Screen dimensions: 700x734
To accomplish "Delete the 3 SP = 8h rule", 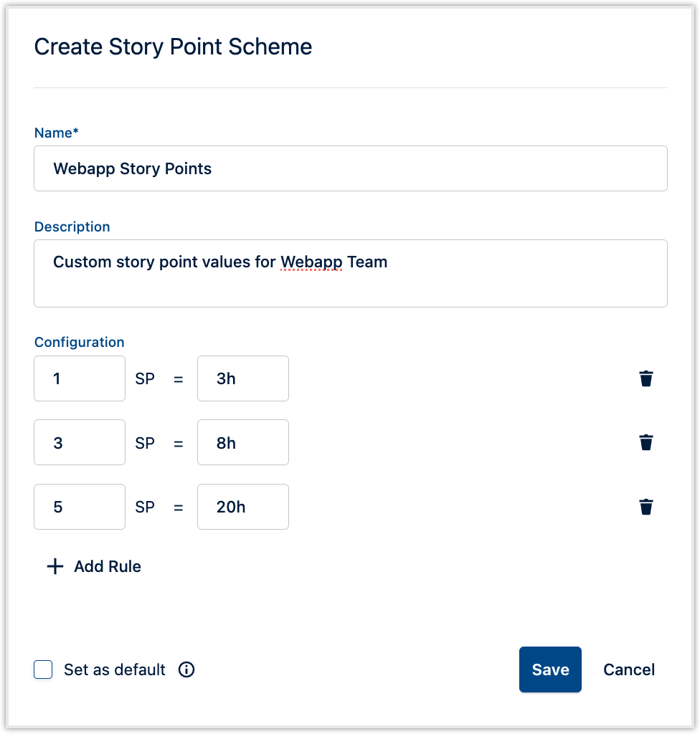I will point(646,442).
